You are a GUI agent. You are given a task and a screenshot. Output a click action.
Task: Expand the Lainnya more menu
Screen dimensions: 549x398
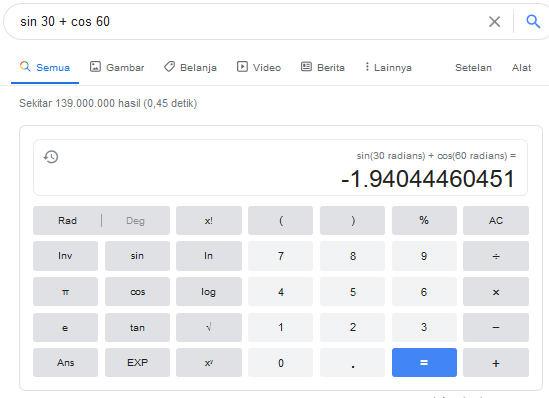[388, 67]
